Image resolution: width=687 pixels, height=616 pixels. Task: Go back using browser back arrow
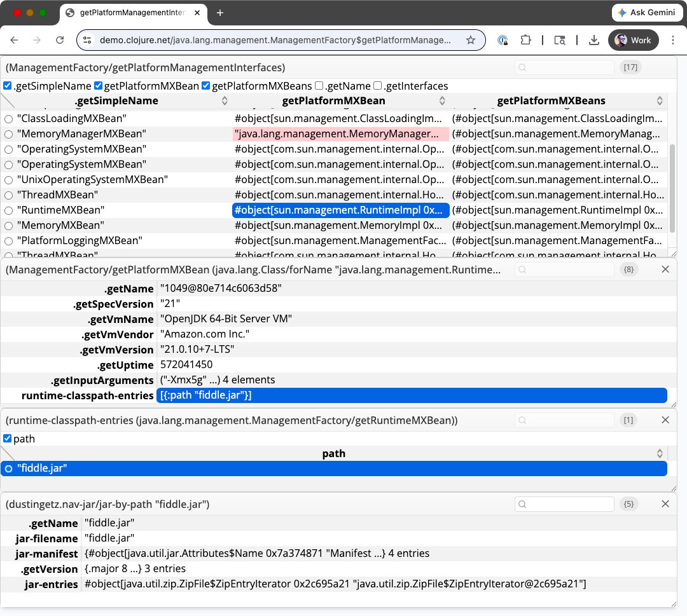(14, 40)
